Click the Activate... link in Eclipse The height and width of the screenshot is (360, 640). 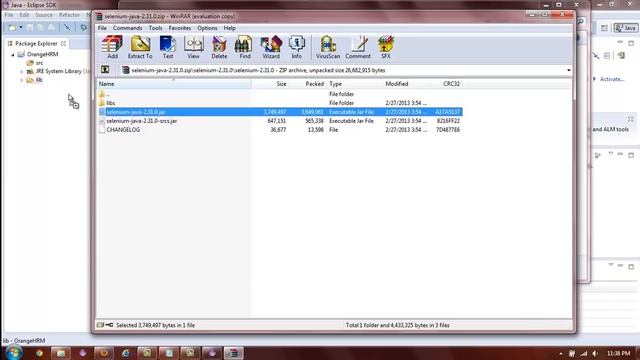click(x=612, y=79)
